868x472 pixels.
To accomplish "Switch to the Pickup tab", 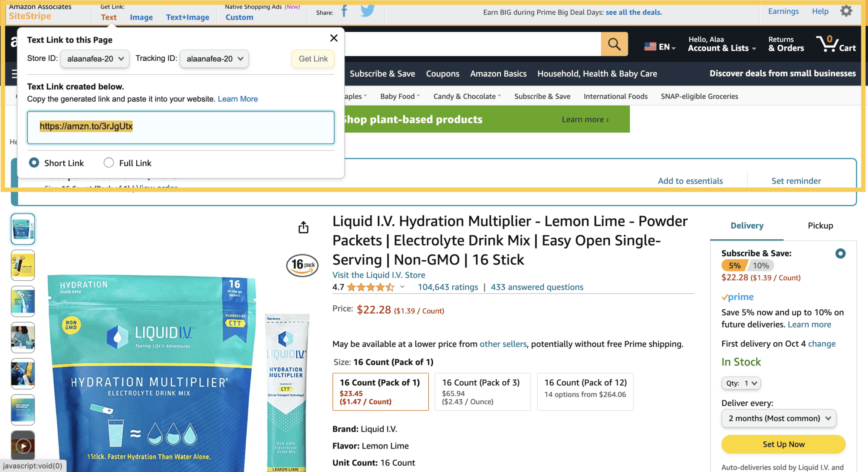I will click(820, 226).
